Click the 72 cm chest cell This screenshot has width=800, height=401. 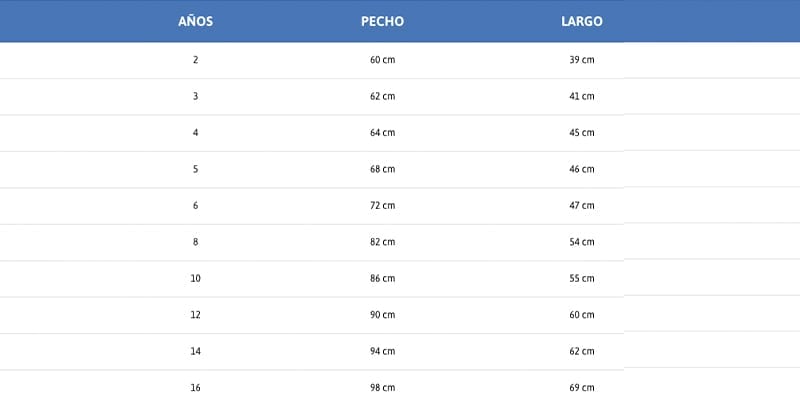click(x=382, y=205)
